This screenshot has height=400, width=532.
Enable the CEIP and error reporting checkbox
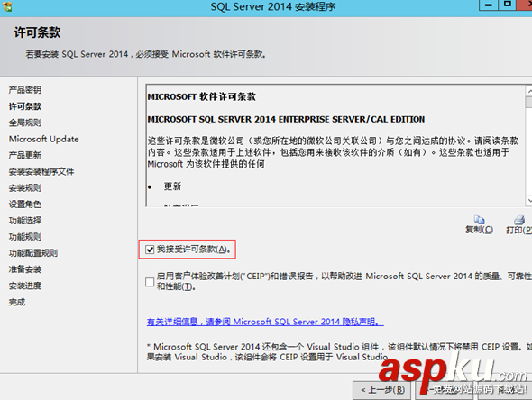click(150, 282)
